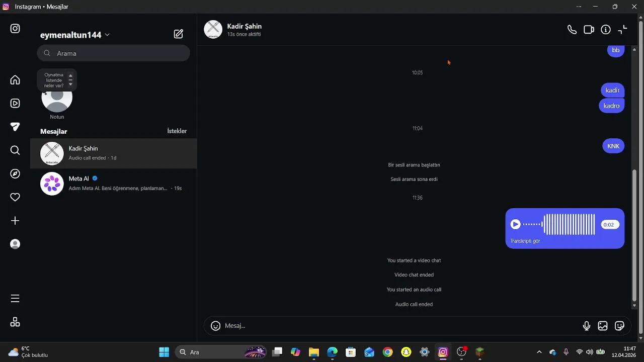This screenshot has height=362, width=644.
Task: Click 'Audio call ended' chat notice
Action: pos(414,304)
